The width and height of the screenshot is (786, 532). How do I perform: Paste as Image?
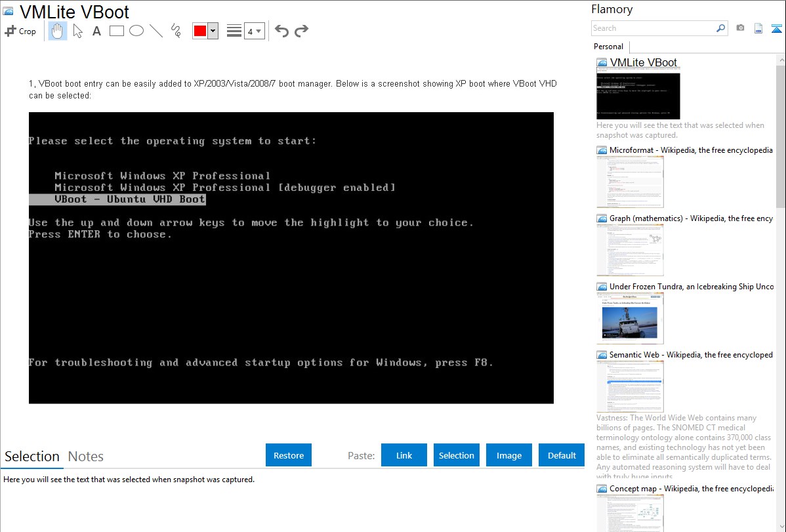click(509, 455)
